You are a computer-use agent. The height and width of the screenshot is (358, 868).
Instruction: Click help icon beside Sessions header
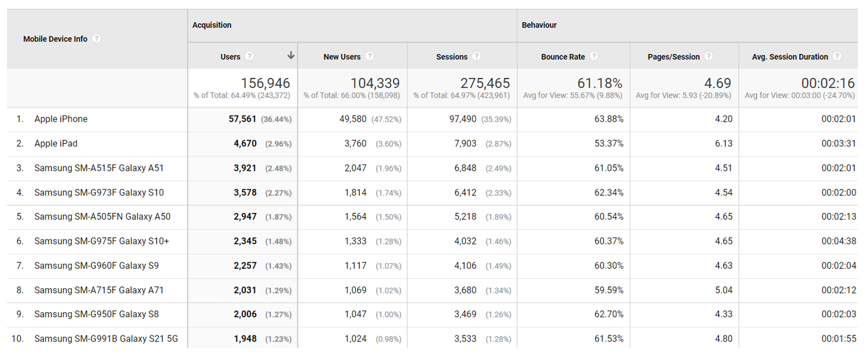click(x=476, y=56)
